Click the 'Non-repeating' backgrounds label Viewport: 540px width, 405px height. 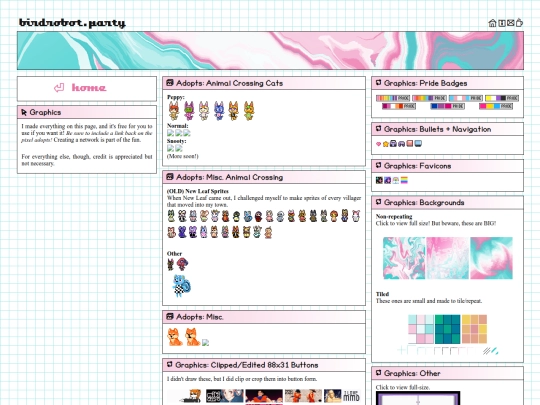[x=394, y=217]
